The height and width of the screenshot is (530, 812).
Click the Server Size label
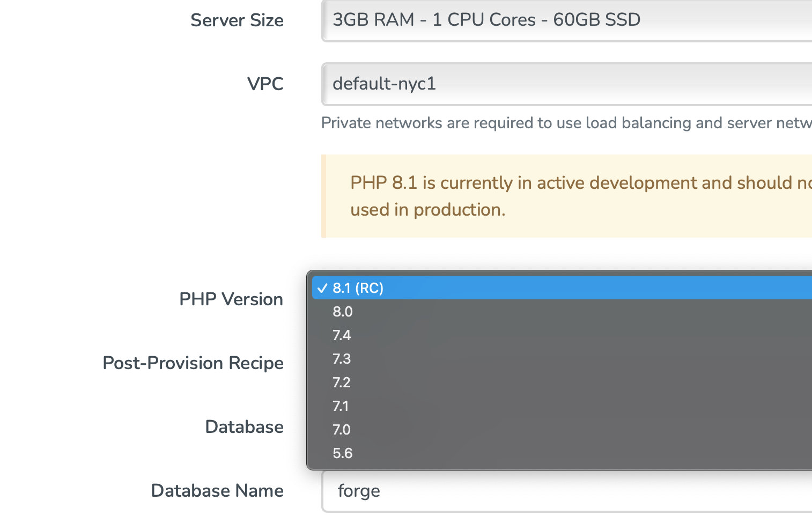click(237, 20)
